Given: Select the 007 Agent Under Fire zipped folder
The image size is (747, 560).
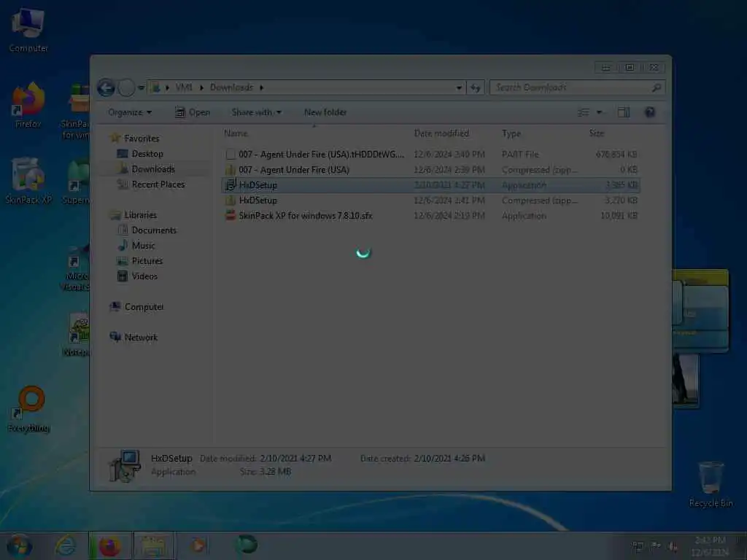Looking at the screenshot, I should click(430, 169).
